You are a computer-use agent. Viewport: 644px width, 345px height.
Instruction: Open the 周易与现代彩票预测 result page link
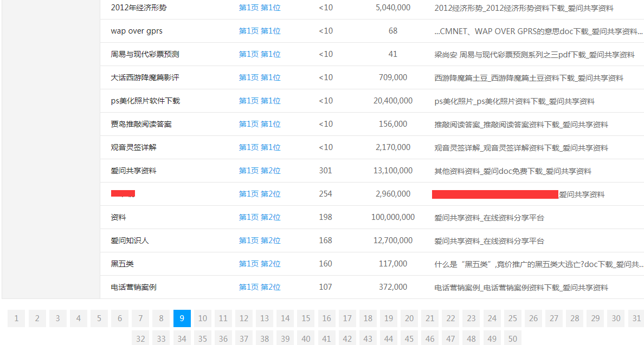260,54
